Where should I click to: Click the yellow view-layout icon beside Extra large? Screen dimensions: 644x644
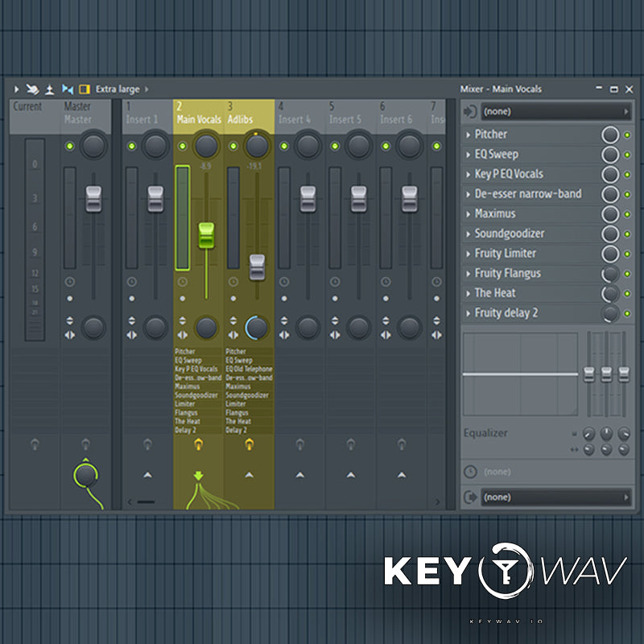[x=85, y=89]
